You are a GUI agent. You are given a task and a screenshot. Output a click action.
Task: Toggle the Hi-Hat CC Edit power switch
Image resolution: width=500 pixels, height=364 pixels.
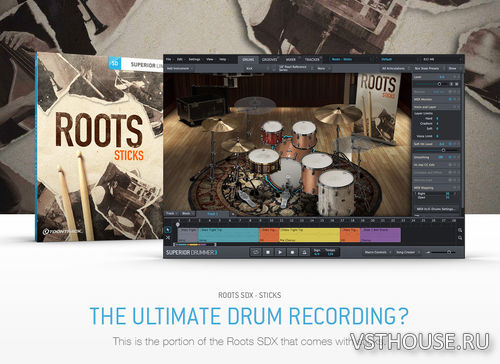[x=450, y=165]
